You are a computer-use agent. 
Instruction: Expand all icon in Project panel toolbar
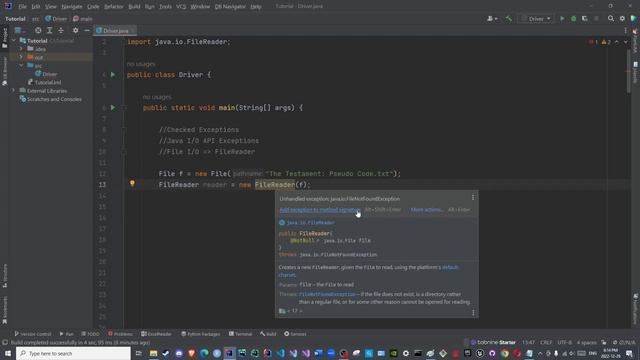pos(49,31)
